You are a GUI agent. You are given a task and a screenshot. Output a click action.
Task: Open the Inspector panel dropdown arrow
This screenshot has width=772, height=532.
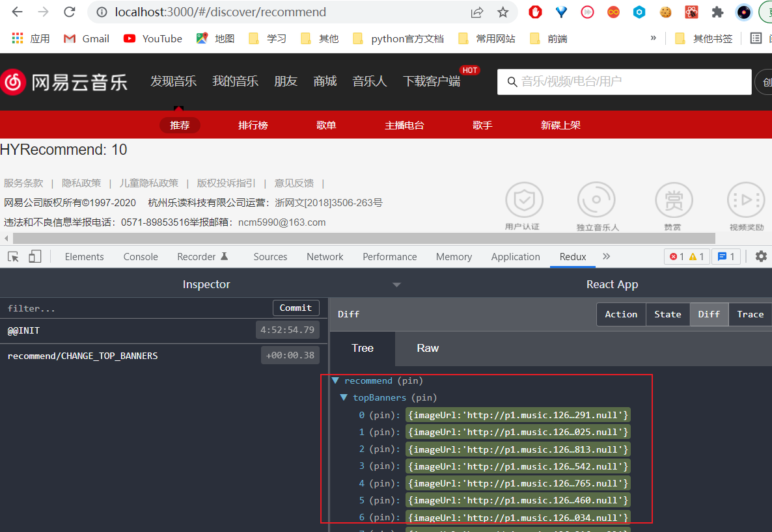397,284
